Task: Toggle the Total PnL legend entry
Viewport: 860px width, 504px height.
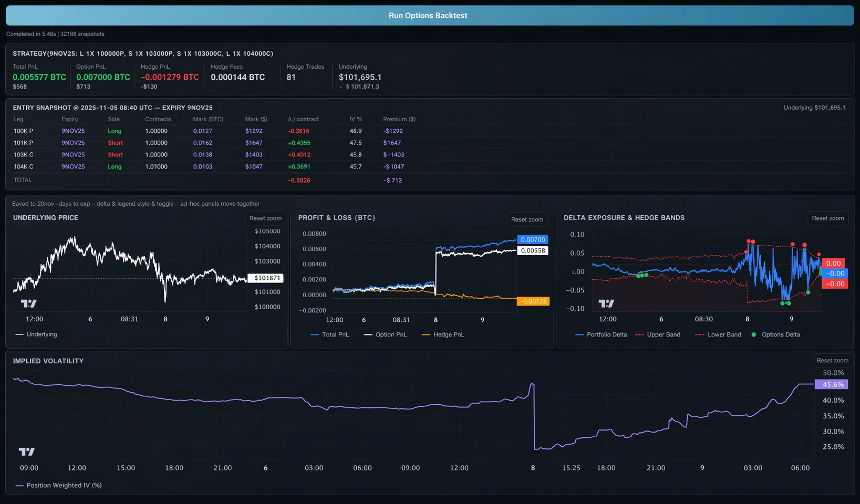Action: (329, 334)
